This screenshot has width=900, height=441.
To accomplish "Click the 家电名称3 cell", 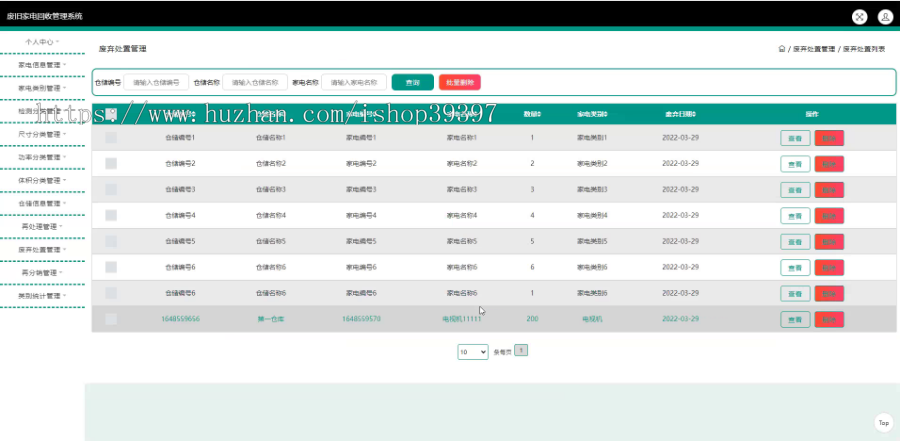I will point(461,189).
